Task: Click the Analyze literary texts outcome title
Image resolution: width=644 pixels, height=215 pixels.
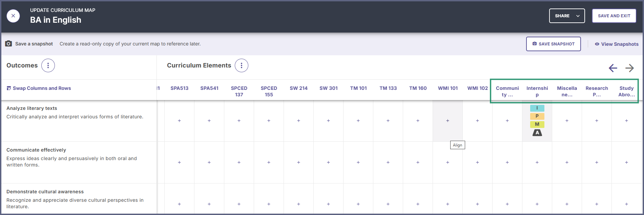Action: tap(32, 108)
